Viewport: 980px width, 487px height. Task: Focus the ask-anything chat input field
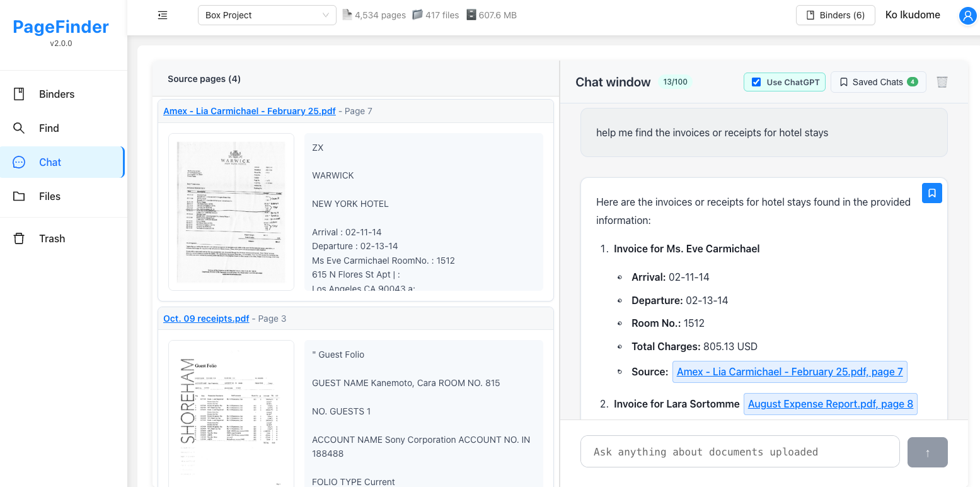[x=740, y=451]
